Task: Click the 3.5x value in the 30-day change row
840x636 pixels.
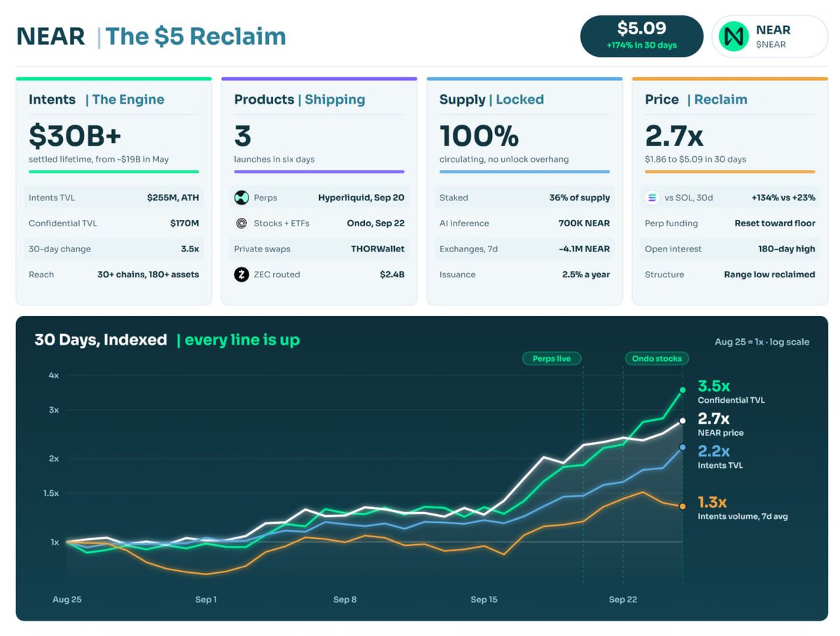Action: point(190,249)
